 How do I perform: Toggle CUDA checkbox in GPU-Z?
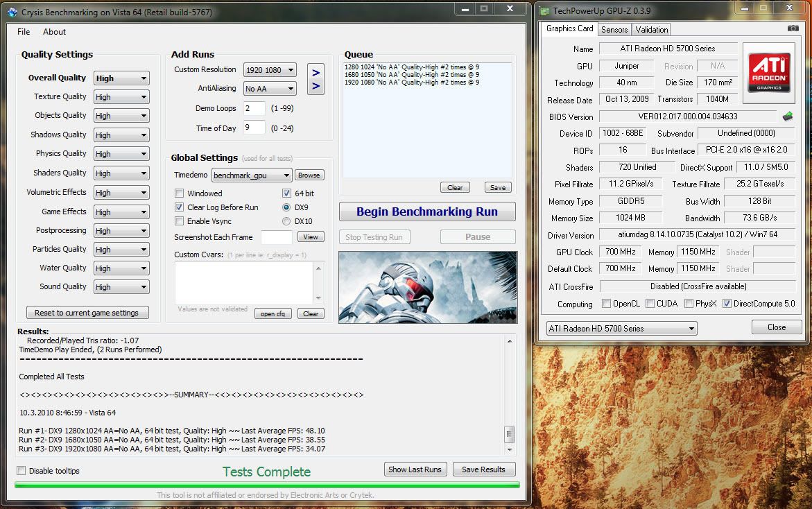[650, 304]
